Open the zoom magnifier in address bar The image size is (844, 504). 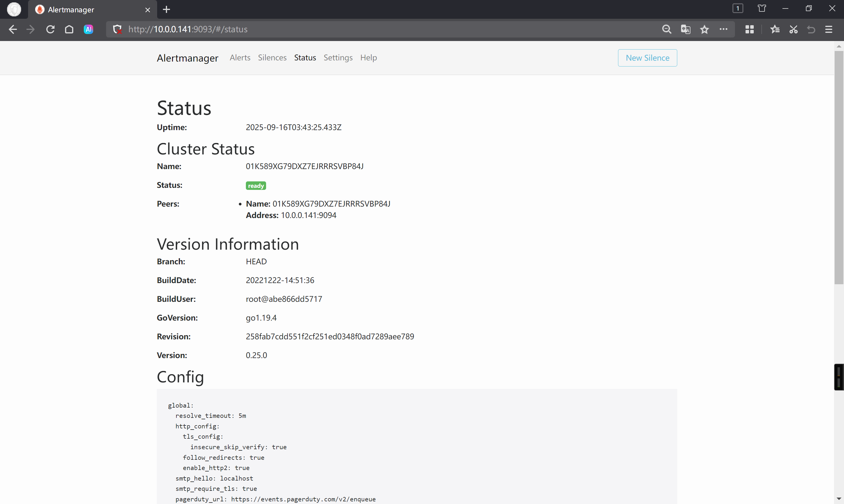pos(667,30)
